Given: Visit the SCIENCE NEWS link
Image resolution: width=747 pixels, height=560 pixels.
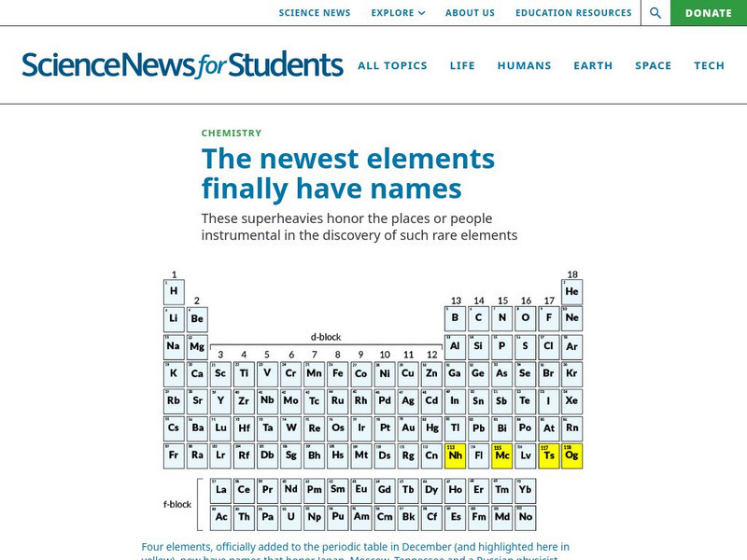Looking at the screenshot, I should [316, 13].
